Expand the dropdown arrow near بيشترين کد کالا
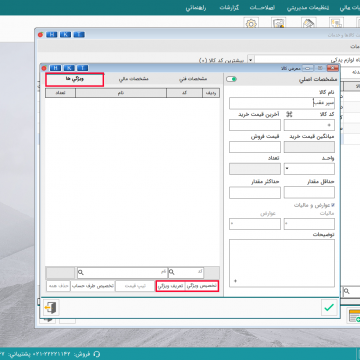 250,60
